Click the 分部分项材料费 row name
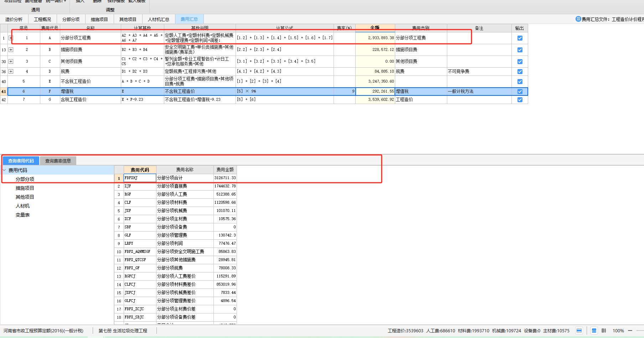644x338 pixels. (x=185, y=202)
